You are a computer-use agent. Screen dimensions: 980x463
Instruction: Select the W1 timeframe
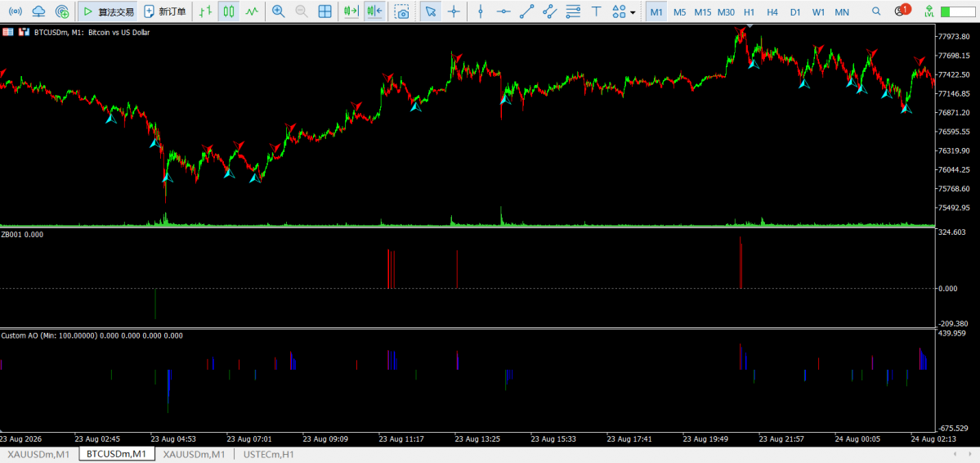[x=818, y=11]
